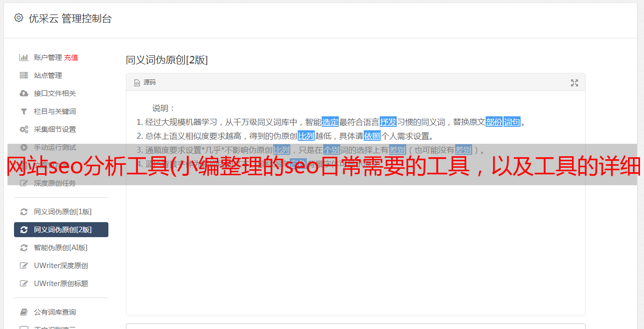Click the gears icon next to 采集细节设置

tap(23, 129)
